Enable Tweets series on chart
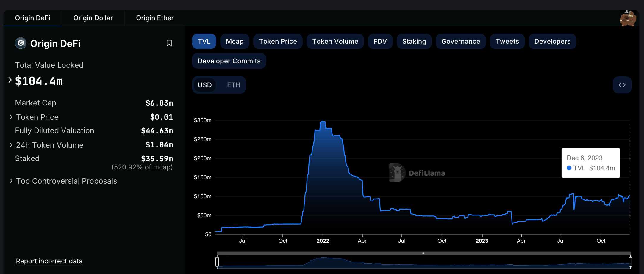The image size is (644, 274). pyautogui.click(x=507, y=41)
